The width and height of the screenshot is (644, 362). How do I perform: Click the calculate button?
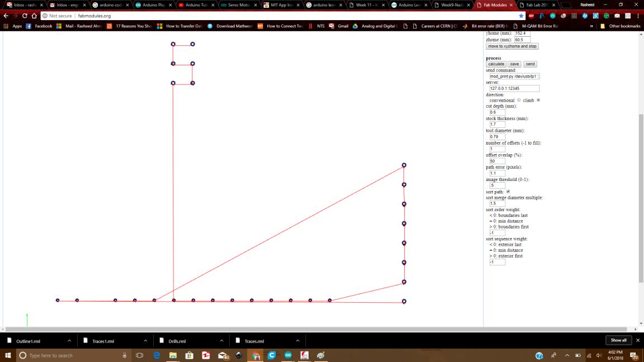(496, 64)
